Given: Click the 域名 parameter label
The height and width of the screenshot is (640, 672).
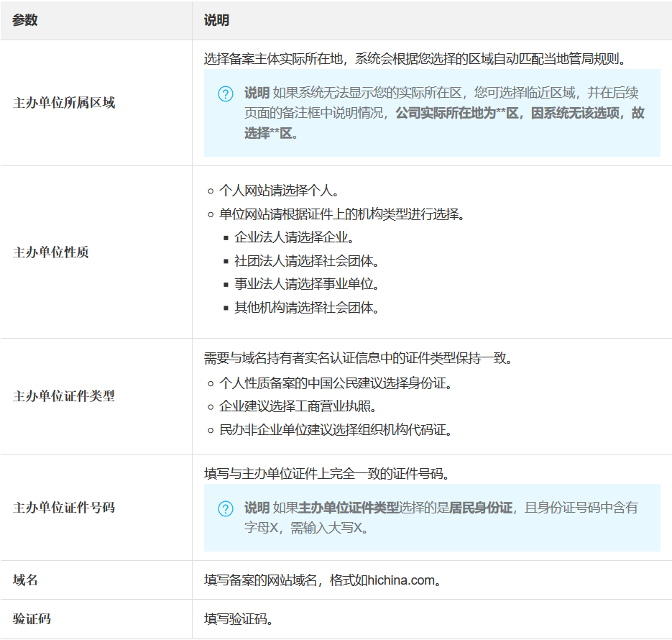Looking at the screenshot, I should [x=25, y=580].
